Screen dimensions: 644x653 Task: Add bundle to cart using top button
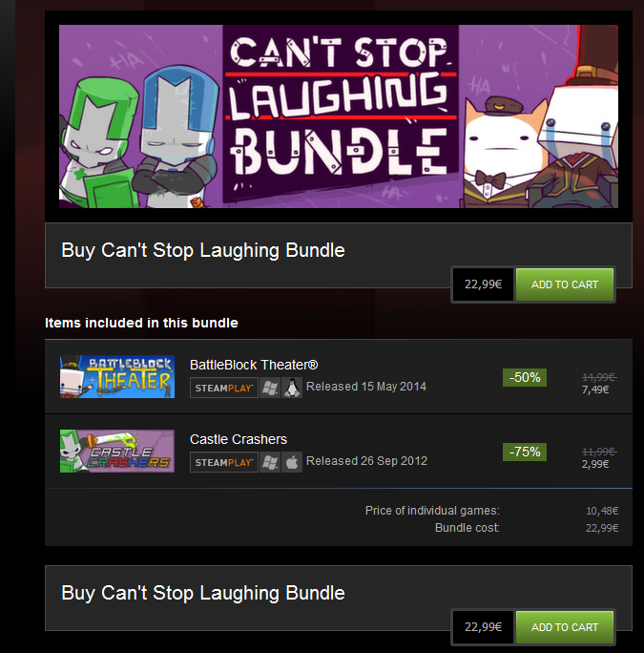(x=565, y=284)
